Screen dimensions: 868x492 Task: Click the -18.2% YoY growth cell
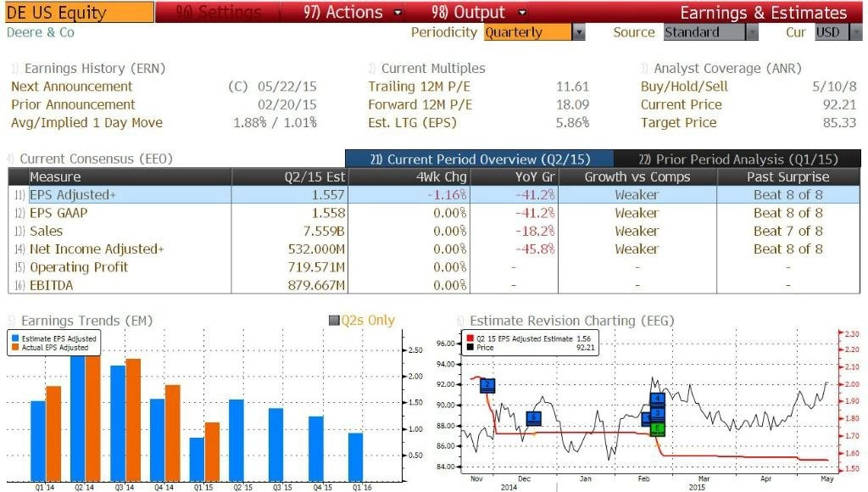[x=535, y=231]
